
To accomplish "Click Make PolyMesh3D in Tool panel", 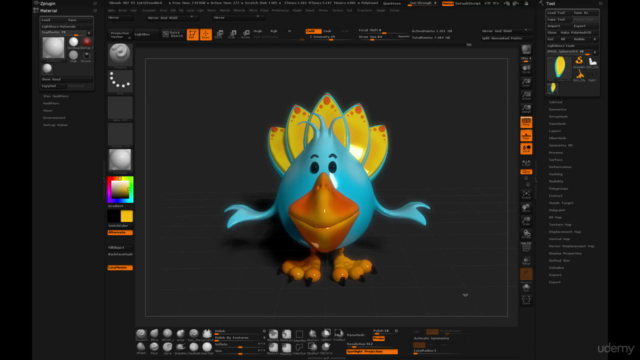I will tap(578, 32).
